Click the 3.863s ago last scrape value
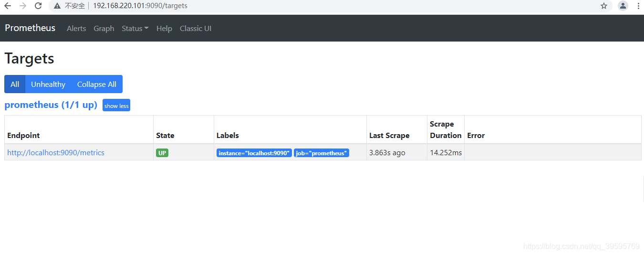The height and width of the screenshot is (255, 644). pos(387,153)
